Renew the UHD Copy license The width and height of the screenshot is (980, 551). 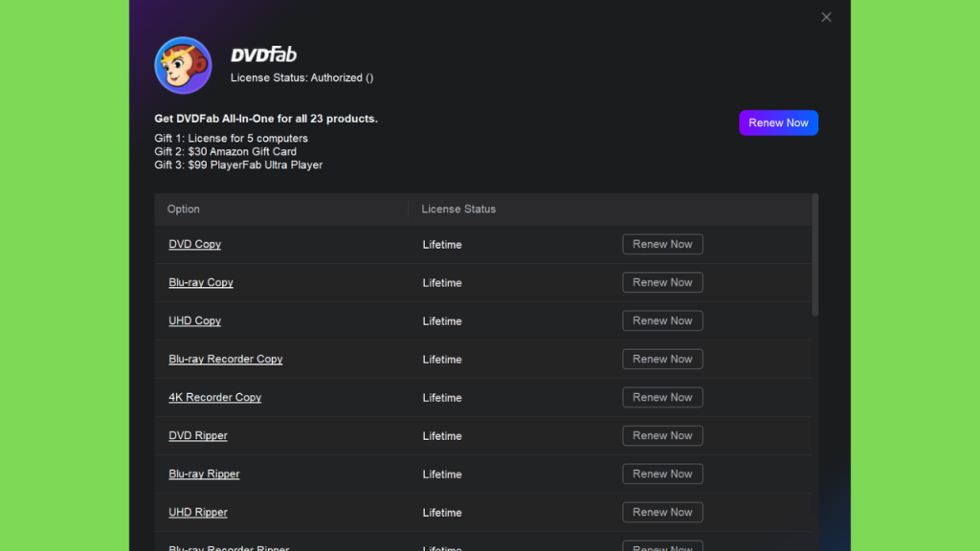[662, 320]
